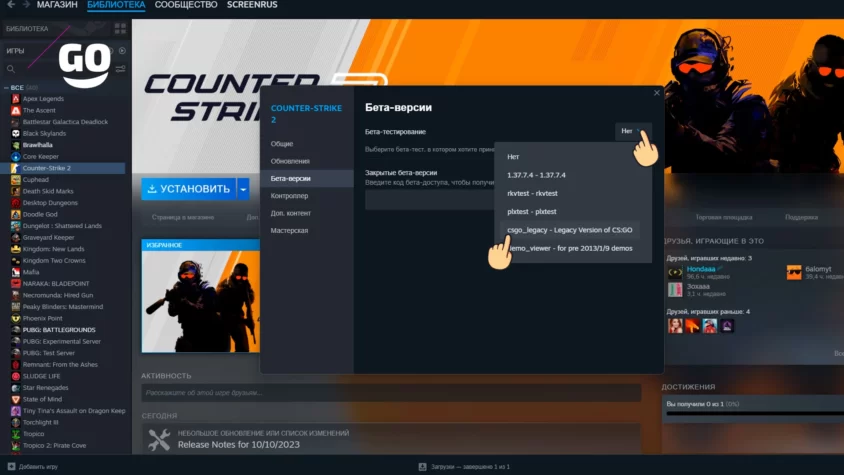Select the demo_viewer beta option

(568, 247)
